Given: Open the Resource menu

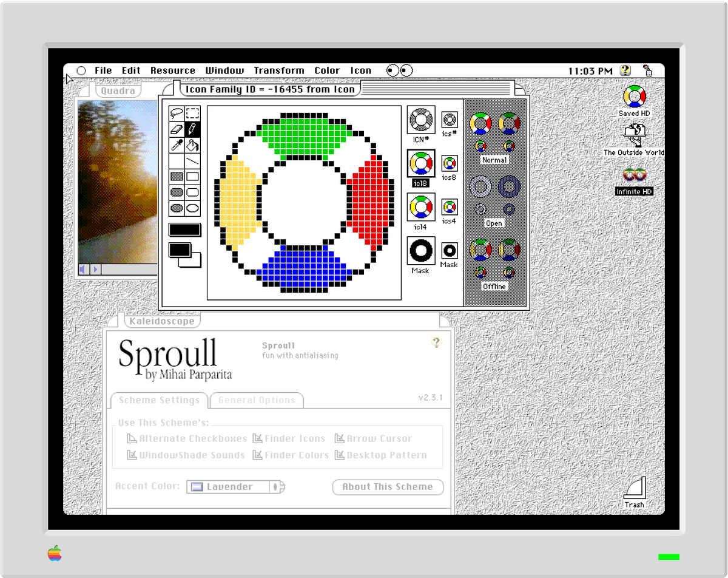Looking at the screenshot, I should [173, 70].
